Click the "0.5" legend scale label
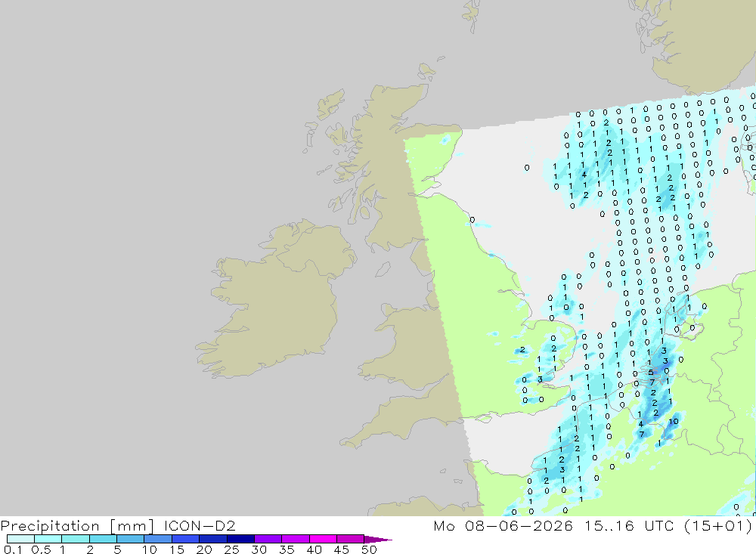The width and height of the screenshot is (756, 554). pos(41,549)
